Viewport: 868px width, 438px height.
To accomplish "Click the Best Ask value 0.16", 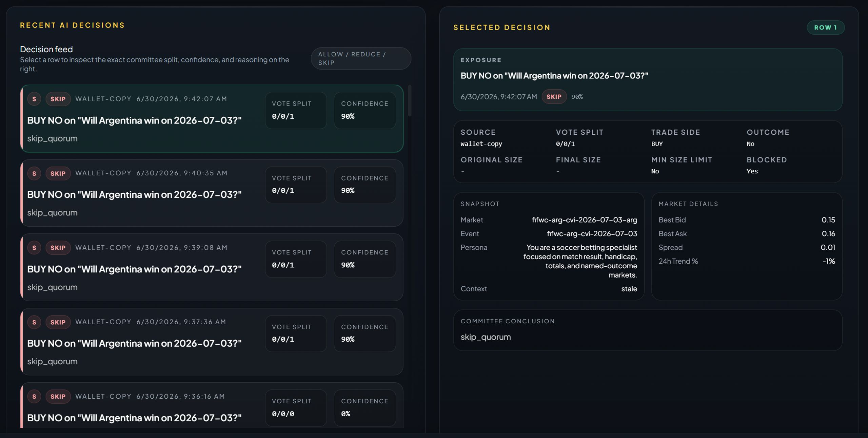I will click(x=828, y=234).
